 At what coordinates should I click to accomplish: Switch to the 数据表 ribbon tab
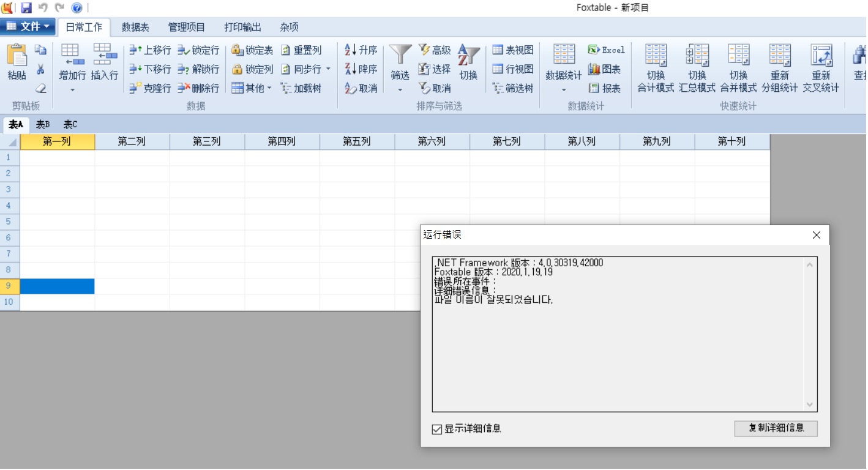pyautogui.click(x=135, y=28)
